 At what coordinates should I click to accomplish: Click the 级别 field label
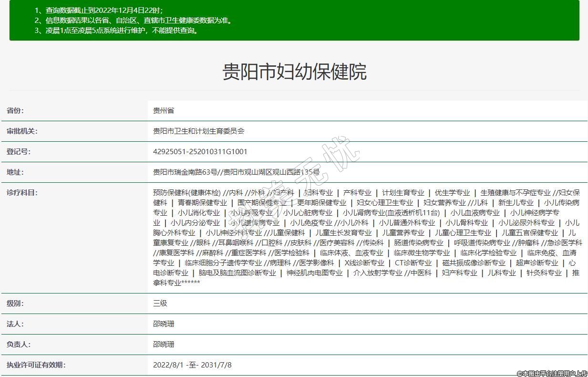pos(15,304)
